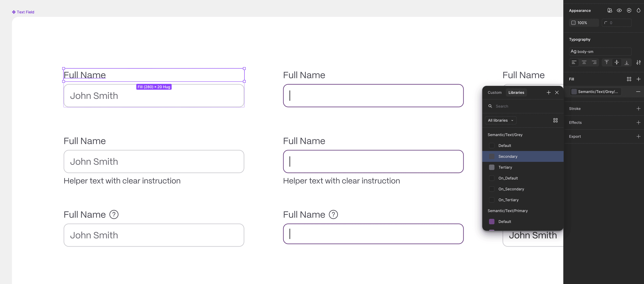Click the top-left John Smith input field
The height and width of the screenshot is (284, 644).
click(x=154, y=96)
